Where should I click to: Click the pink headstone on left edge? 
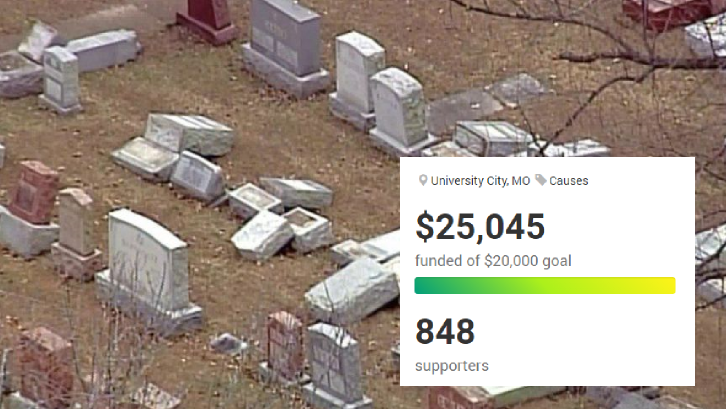pos(33,192)
